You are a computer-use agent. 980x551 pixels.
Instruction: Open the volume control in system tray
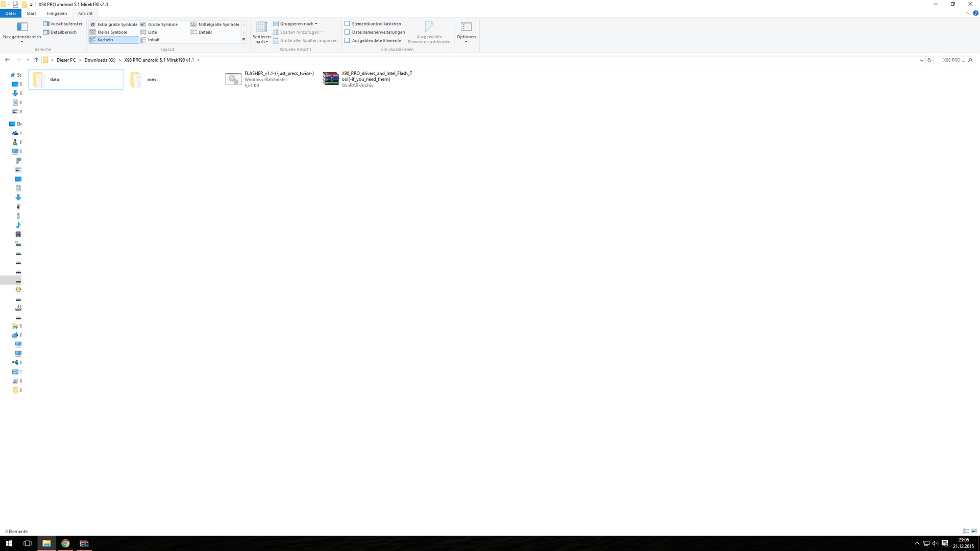coord(935,543)
